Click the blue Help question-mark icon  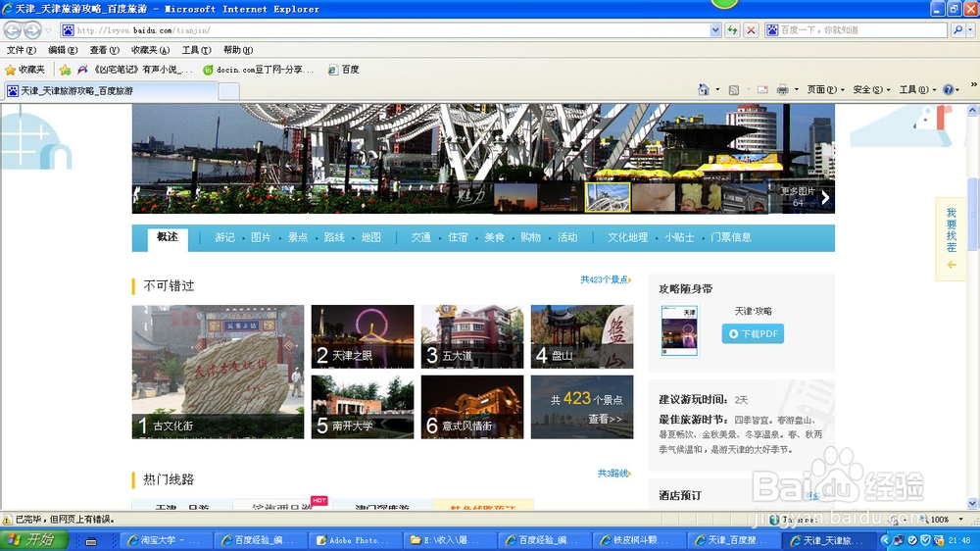[x=948, y=89]
